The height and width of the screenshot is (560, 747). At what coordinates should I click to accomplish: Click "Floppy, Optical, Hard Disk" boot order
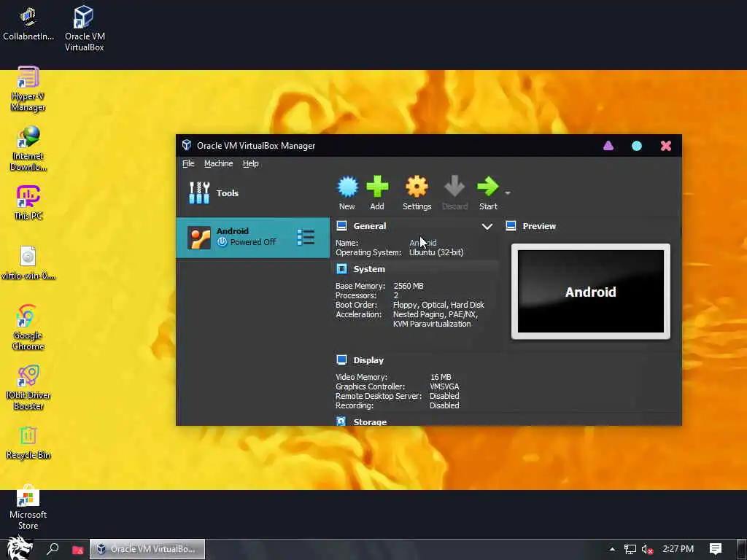438,305
